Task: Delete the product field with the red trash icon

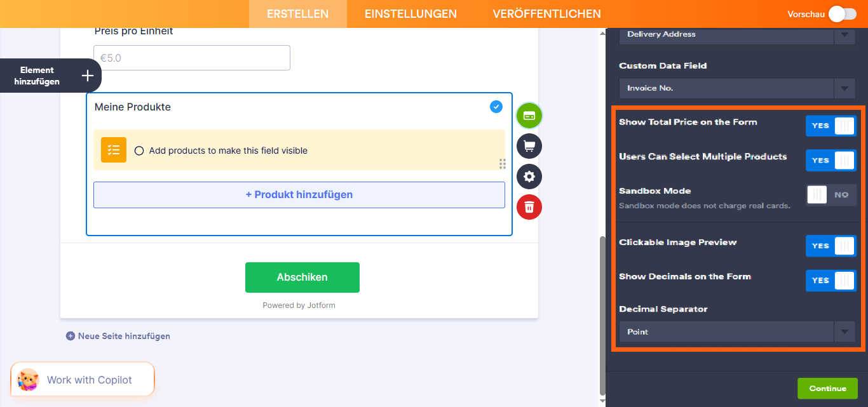Action: (x=529, y=207)
